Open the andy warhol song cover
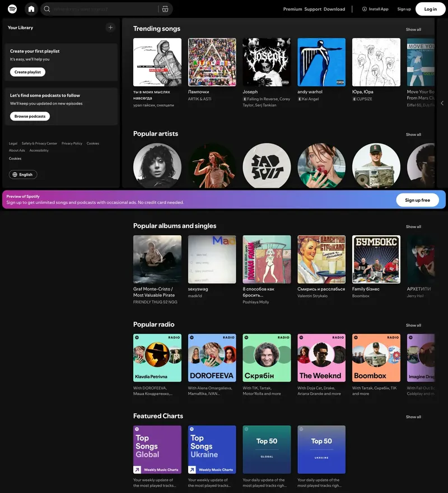 pos(321,62)
